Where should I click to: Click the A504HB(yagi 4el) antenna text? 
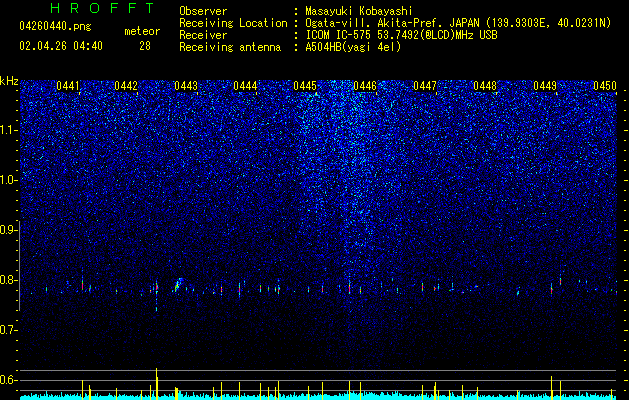[353, 47]
